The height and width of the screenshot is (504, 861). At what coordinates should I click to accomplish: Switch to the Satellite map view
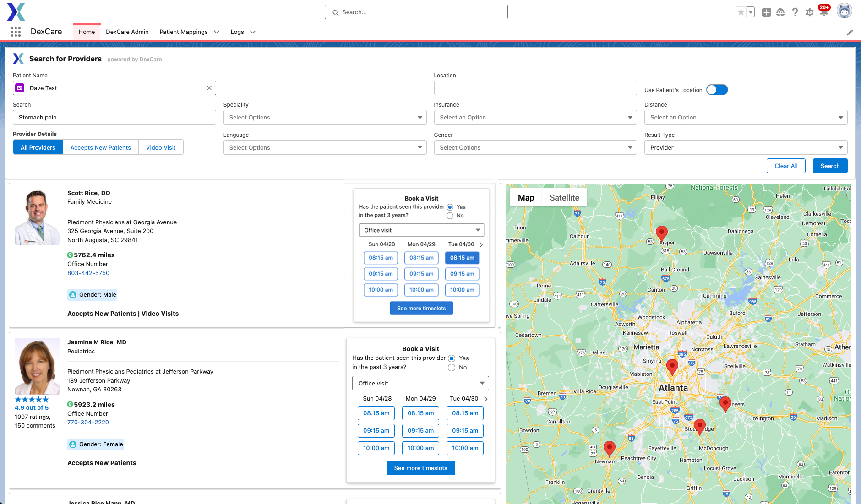click(x=564, y=197)
